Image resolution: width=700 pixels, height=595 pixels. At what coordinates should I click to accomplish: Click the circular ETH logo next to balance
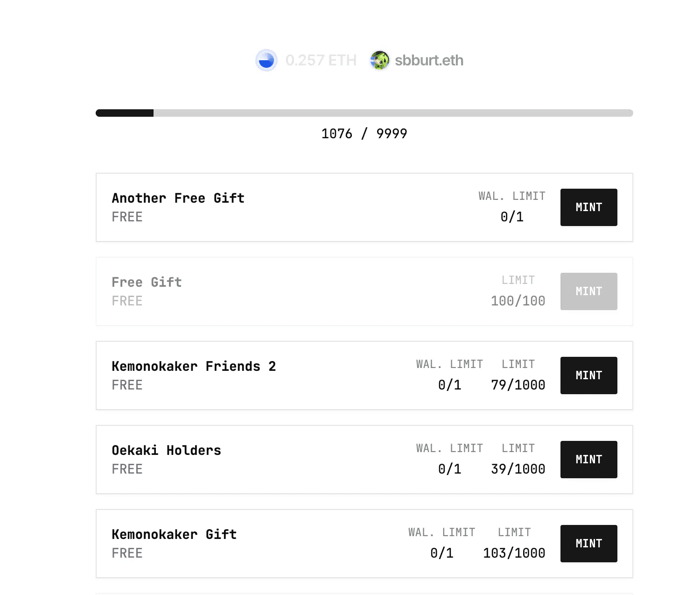pyautogui.click(x=266, y=60)
